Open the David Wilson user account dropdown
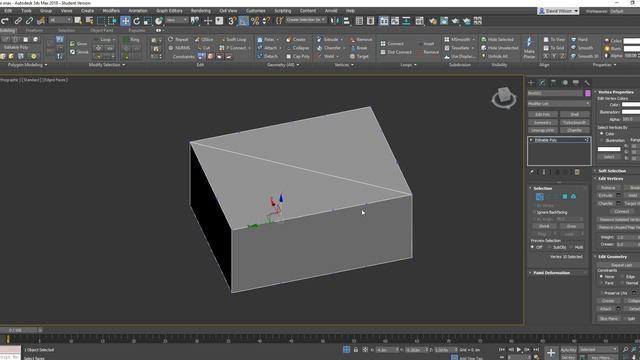Viewport: 640px width, 360px height. 558,11
